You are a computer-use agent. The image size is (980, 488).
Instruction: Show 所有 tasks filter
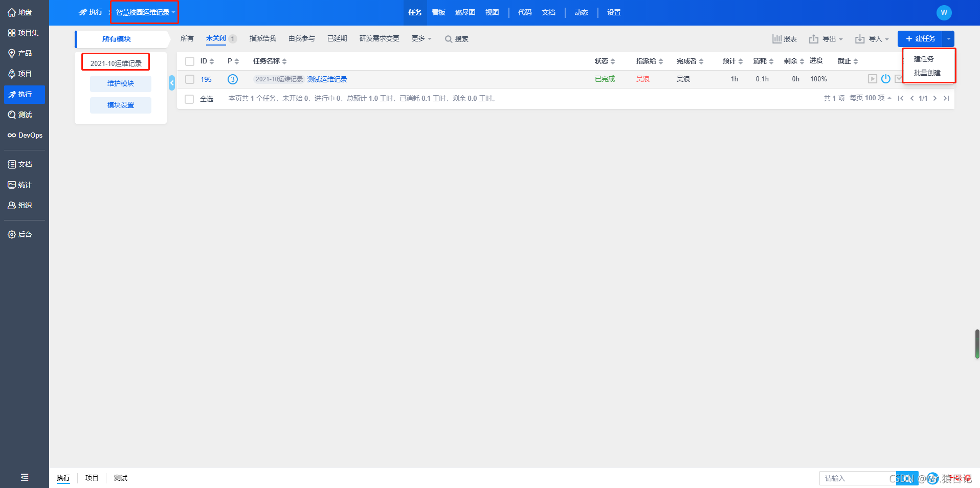click(187, 39)
